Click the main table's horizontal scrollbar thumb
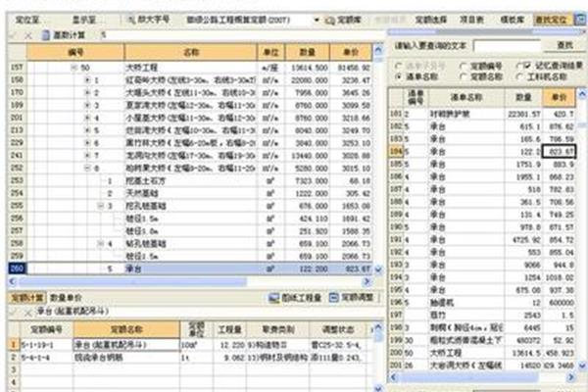The height and width of the screenshot is (392, 588). (x=132, y=281)
